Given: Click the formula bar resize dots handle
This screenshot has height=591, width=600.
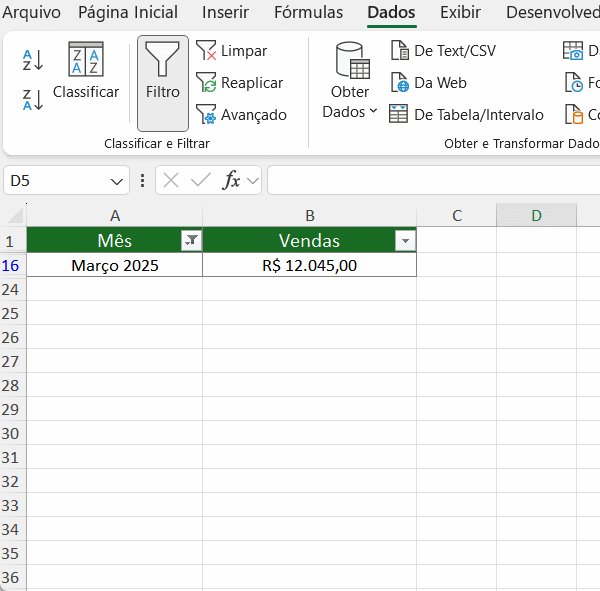Looking at the screenshot, I should tap(142, 180).
